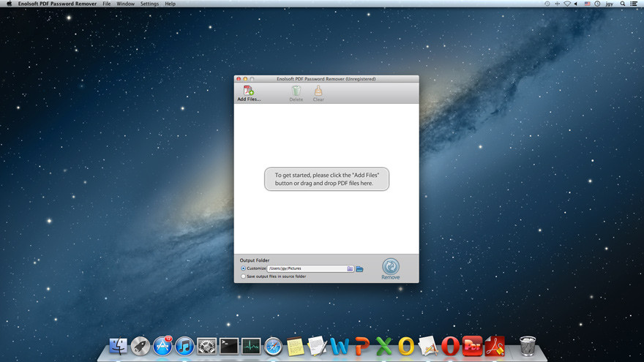Open the red PDF app icon in Dock
Image resolution: width=644 pixels, height=362 pixels.
point(472,346)
